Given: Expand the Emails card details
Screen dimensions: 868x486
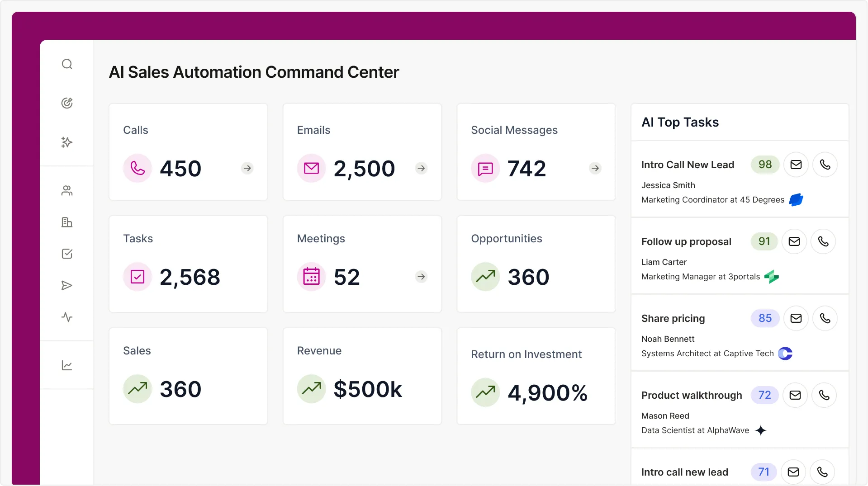Looking at the screenshot, I should click(421, 168).
